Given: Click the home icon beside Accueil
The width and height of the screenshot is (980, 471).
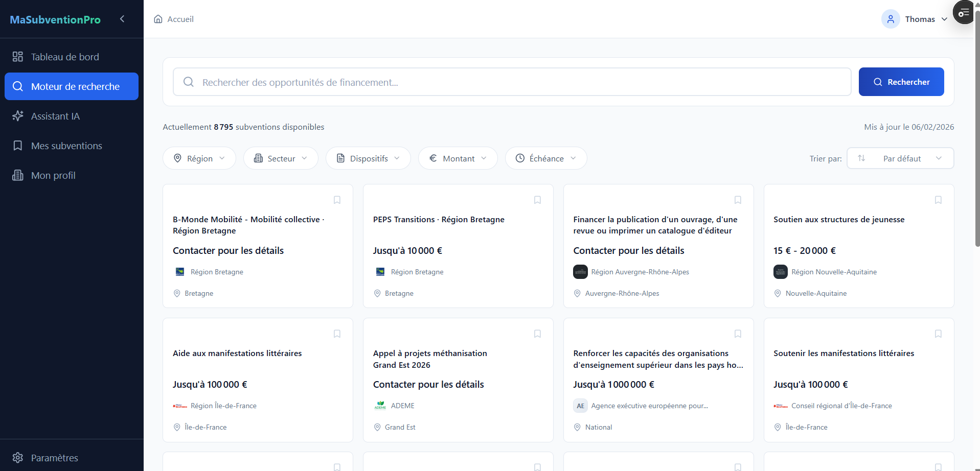Looking at the screenshot, I should 158,19.
